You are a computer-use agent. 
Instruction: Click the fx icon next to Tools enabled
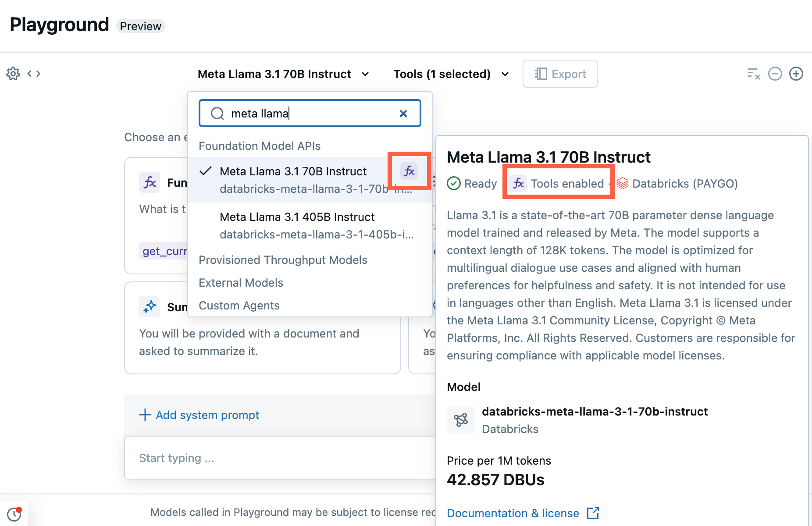point(519,183)
